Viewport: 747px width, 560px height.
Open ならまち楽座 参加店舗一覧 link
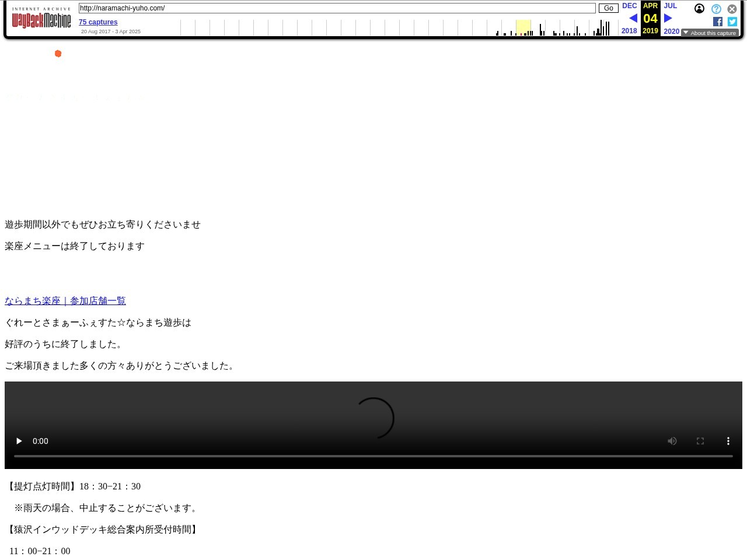[65, 301]
